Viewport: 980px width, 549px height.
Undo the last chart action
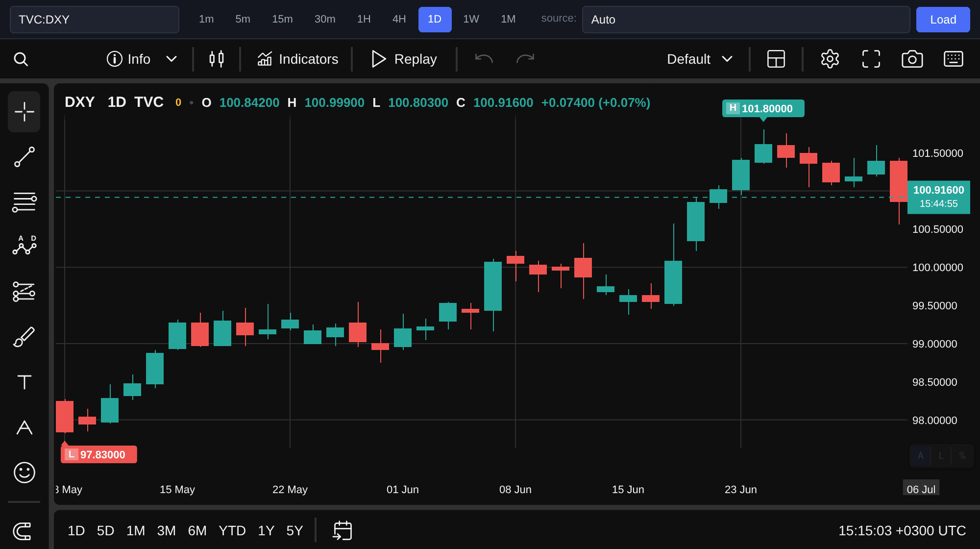pos(484,59)
